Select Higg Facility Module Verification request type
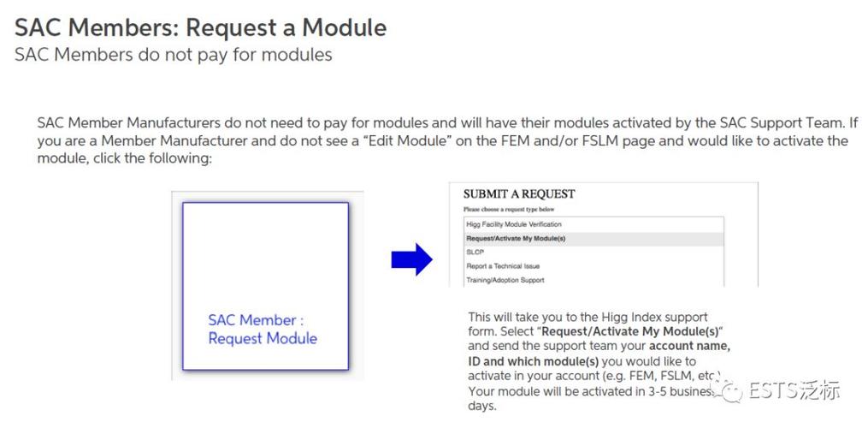Viewport: 868px width, 428px height. (594, 224)
